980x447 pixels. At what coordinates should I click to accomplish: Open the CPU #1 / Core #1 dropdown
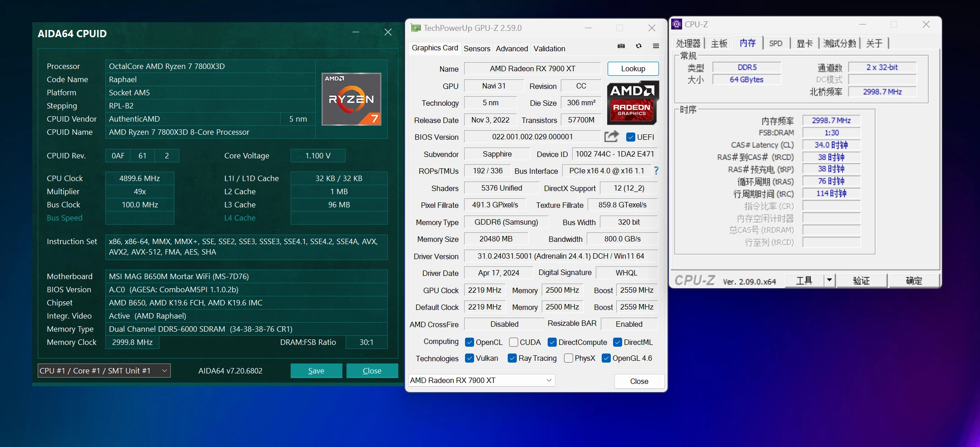tap(104, 371)
